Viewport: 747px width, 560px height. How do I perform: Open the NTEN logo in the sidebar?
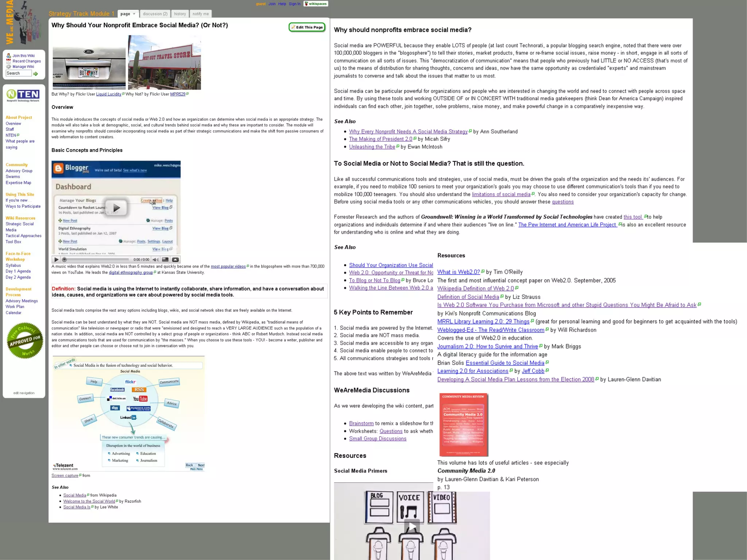[x=23, y=96]
